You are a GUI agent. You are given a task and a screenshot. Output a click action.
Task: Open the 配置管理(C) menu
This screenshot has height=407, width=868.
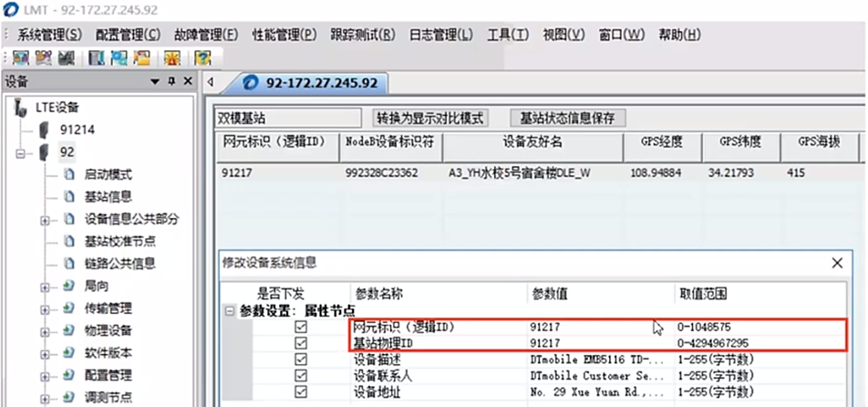click(128, 35)
